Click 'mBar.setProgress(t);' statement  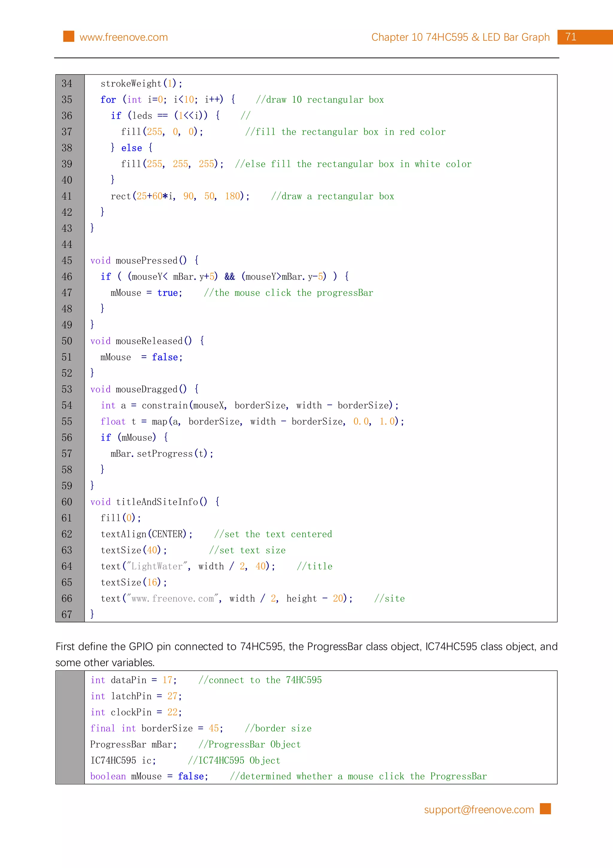[162, 454]
